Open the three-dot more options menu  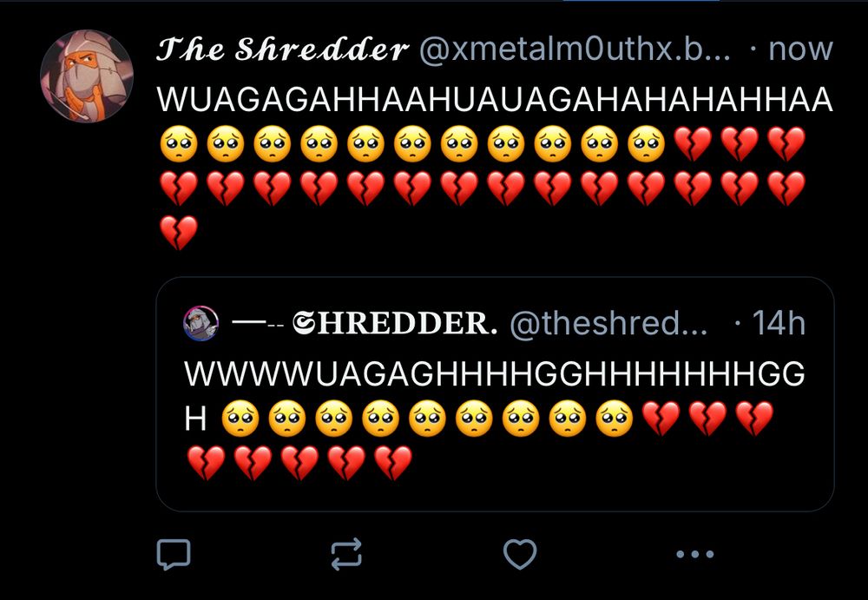point(694,554)
